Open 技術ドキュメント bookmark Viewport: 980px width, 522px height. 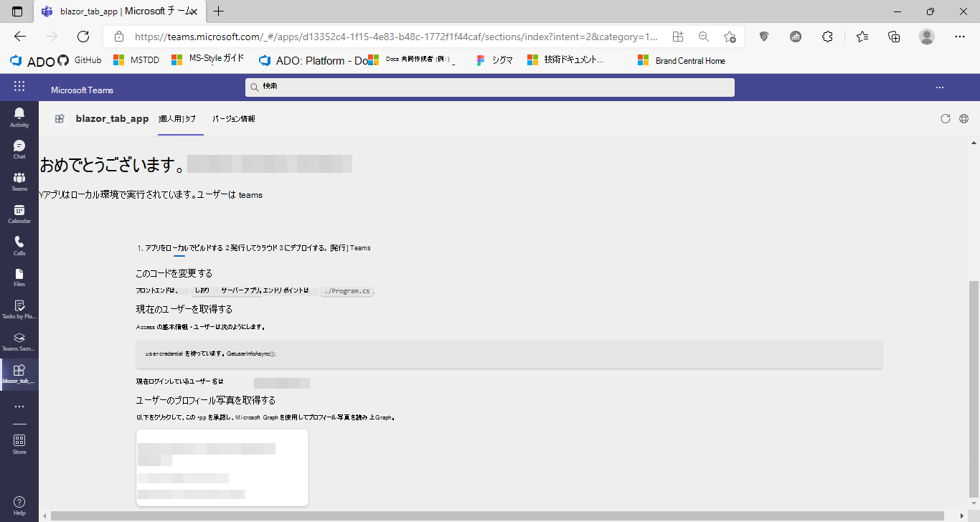pyautogui.click(x=565, y=61)
